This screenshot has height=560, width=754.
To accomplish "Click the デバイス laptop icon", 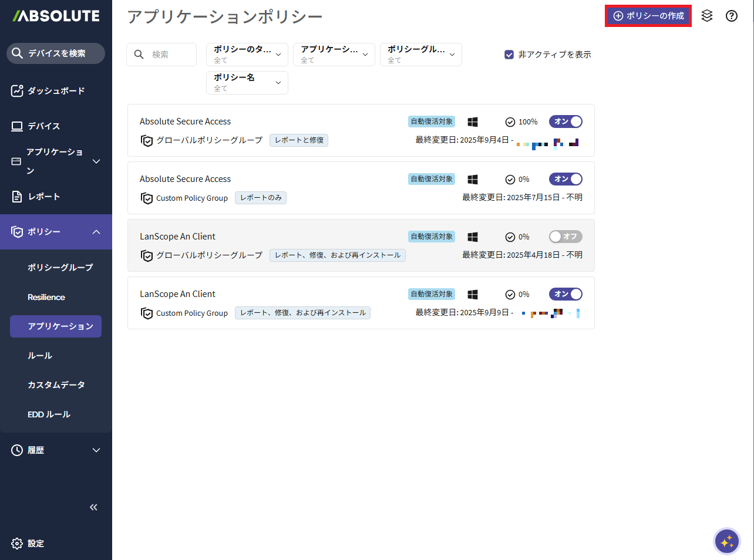I will click(x=17, y=126).
